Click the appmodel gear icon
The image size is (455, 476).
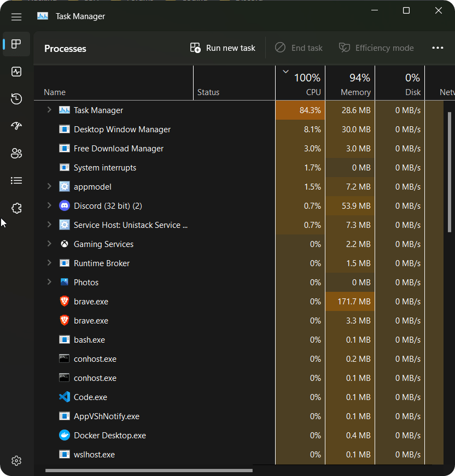(65, 187)
